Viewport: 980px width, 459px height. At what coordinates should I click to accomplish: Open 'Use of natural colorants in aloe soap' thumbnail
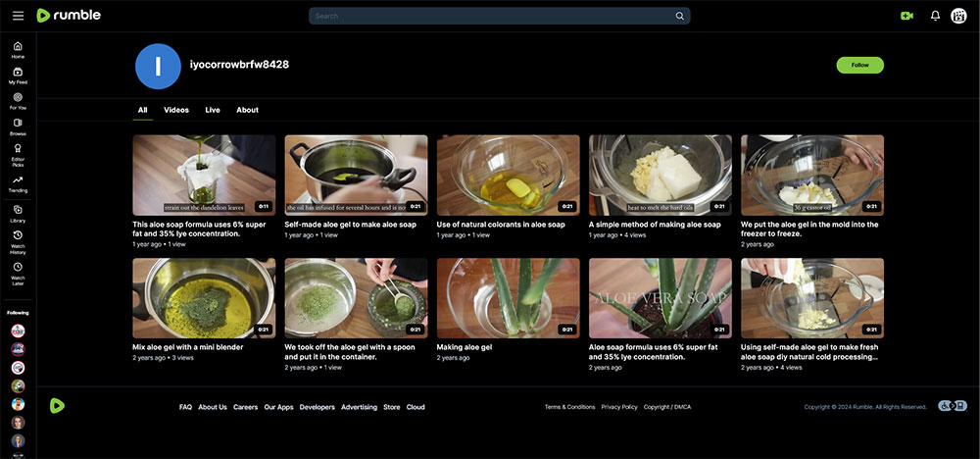tap(508, 176)
